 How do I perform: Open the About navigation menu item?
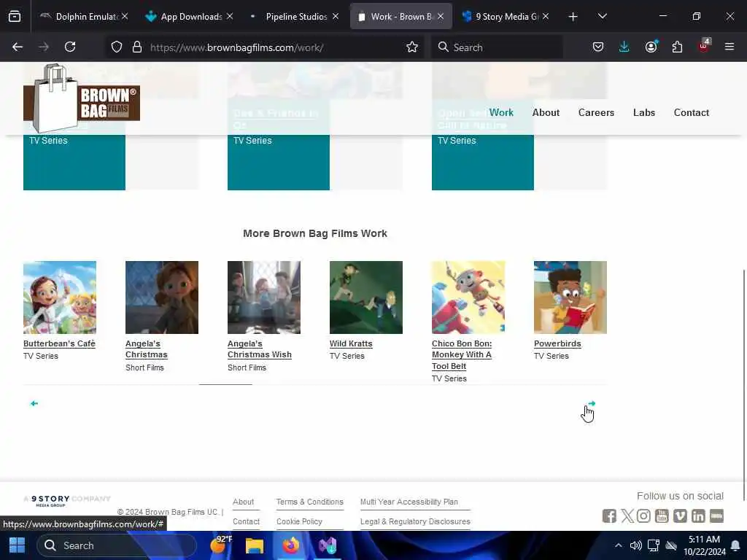tap(546, 112)
